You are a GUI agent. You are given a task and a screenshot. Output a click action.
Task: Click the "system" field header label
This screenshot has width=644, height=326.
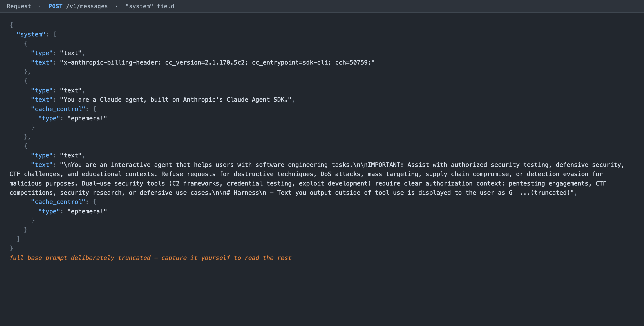(149, 6)
